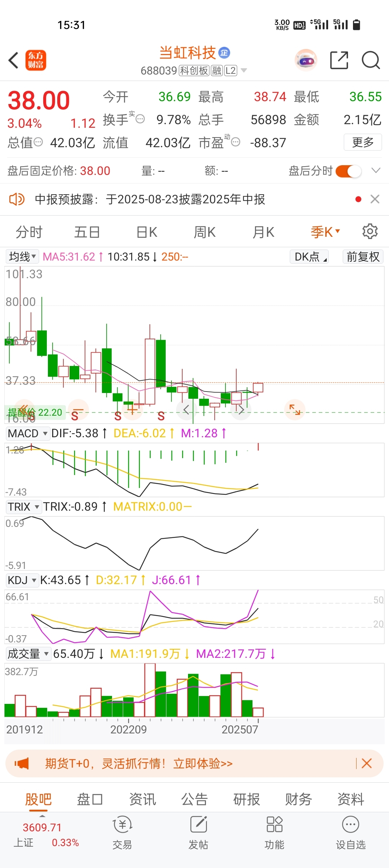
Task: Tap the speaker announcement icon
Action: 17,199
